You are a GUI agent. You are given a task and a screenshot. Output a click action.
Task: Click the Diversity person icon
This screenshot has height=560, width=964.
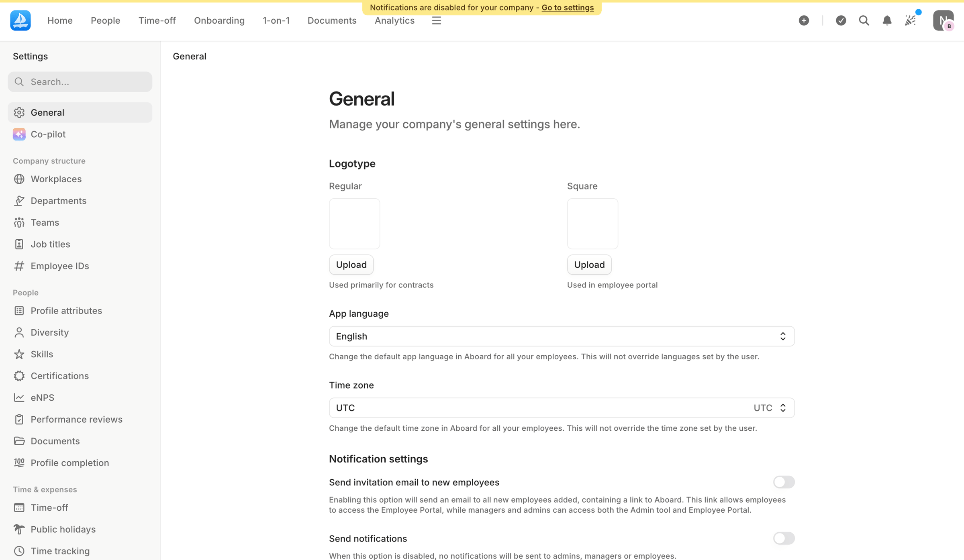pos(19,332)
